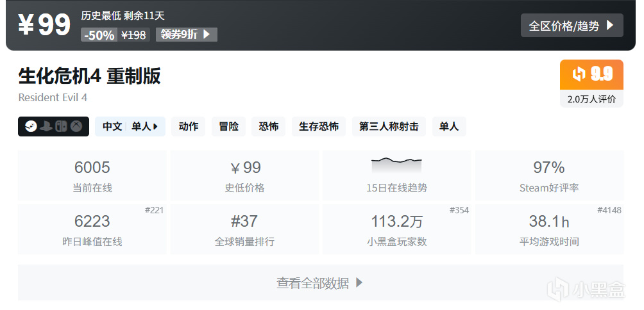This screenshot has height=310, width=644.
Task: Click the large ¥99 current price
Action: (44, 26)
